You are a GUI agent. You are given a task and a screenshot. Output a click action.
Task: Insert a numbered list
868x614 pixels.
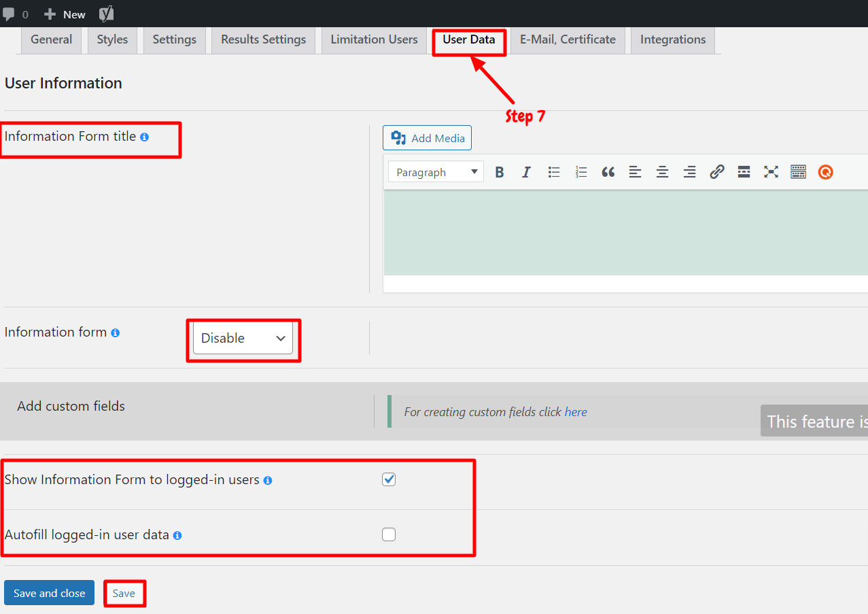(x=581, y=172)
